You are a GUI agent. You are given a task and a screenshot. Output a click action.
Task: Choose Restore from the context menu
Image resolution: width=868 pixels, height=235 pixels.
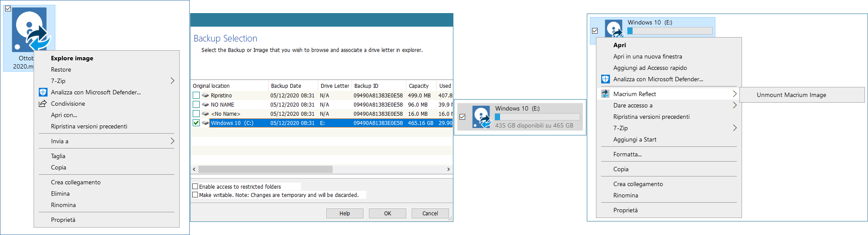tap(61, 69)
